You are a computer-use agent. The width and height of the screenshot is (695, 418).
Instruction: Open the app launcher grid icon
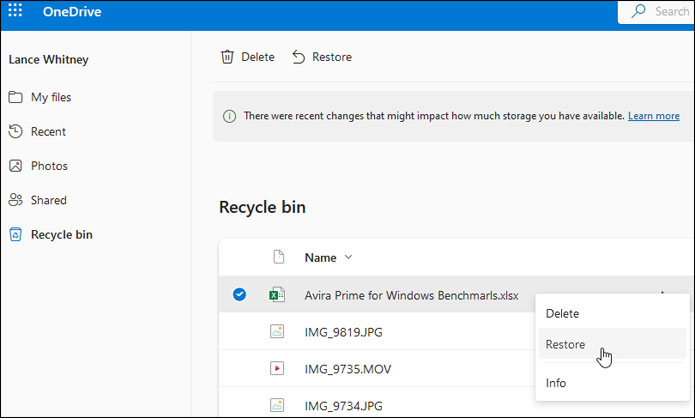pyautogui.click(x=16, y=12)
